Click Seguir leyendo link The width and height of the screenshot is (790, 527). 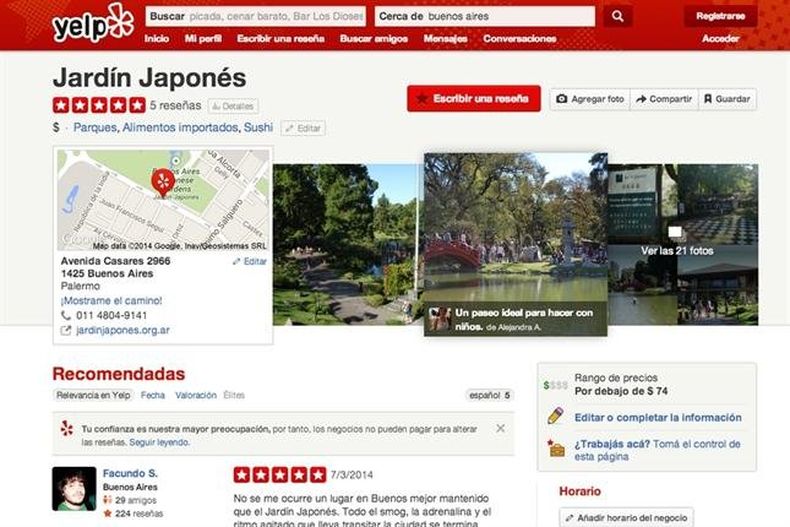[x=159, y=442]
